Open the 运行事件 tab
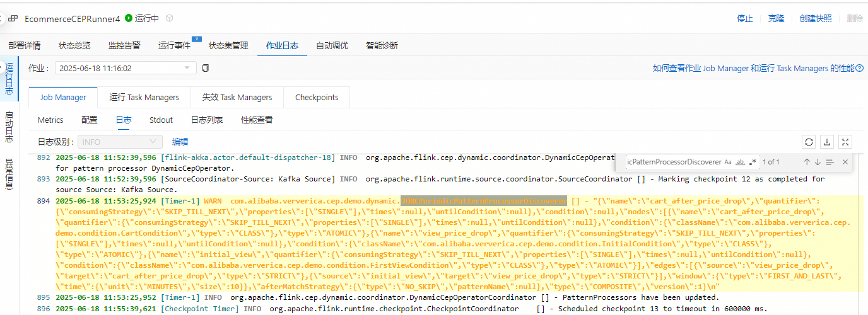 tap(174, 45)
